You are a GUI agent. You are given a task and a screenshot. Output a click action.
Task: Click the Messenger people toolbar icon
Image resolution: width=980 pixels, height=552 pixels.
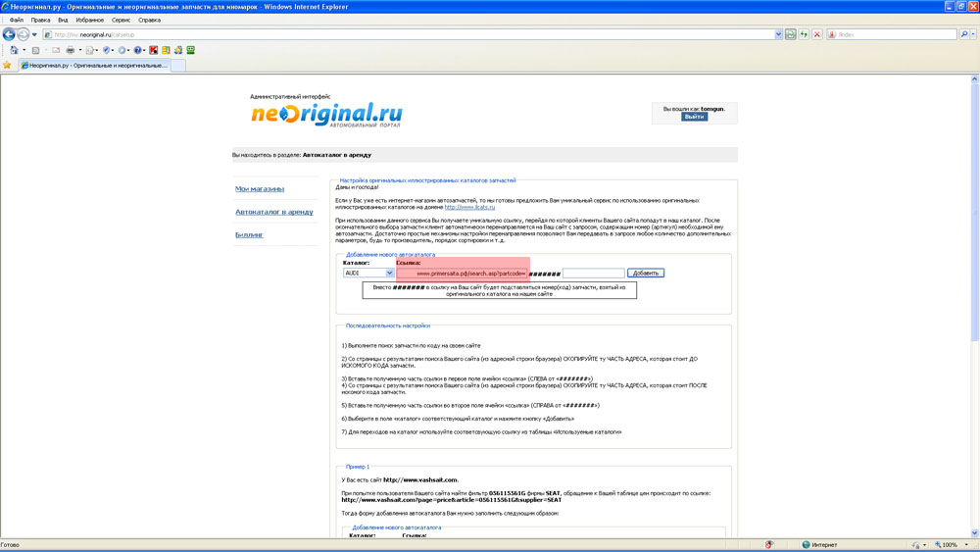[178, 50]
